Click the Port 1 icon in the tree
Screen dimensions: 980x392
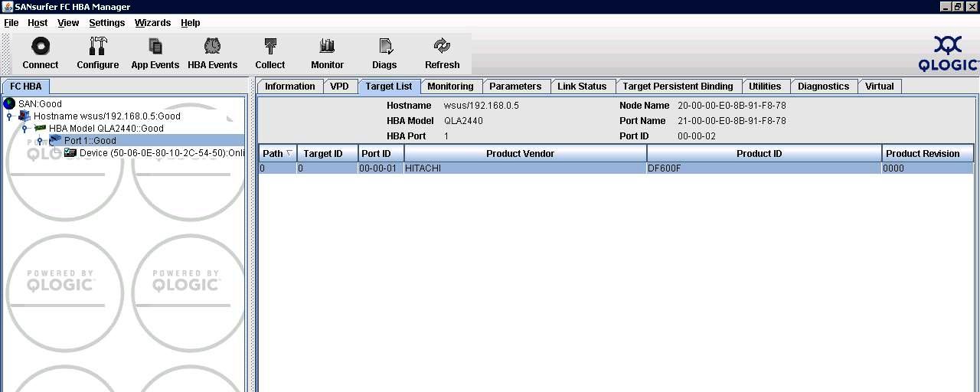[x=55, y=140]
